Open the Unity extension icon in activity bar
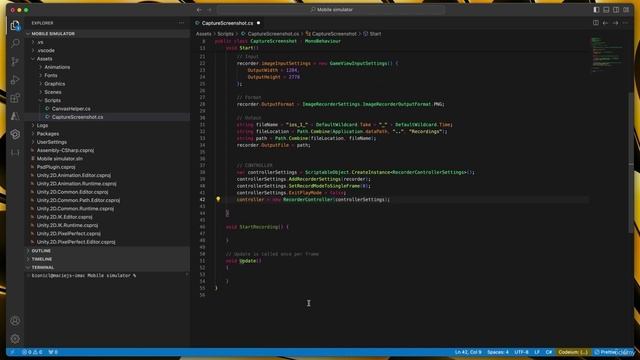 click(x=15, y=134)
